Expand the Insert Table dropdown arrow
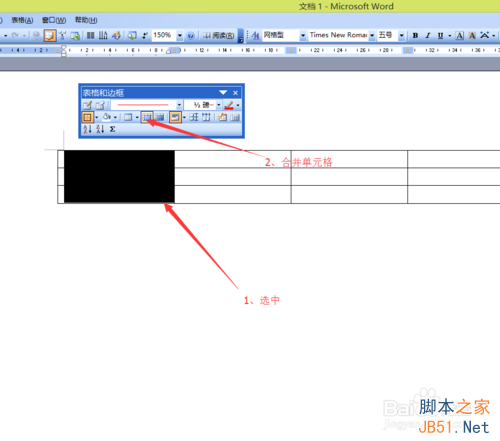This screenshot has height=441, width=500. pyautogui.click(x=137, y=117)
